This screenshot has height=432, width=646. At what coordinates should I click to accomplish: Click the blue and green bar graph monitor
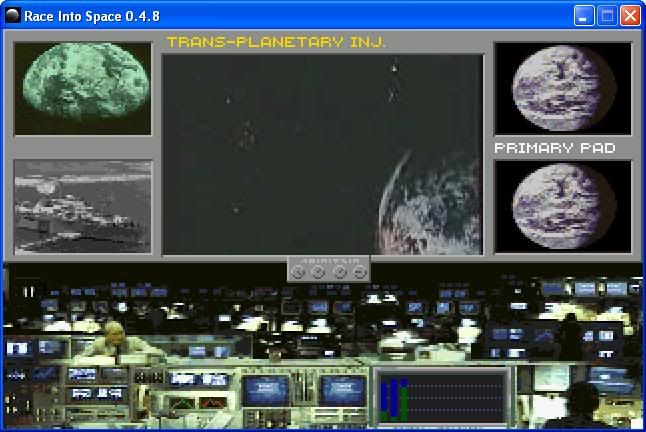pyautogui.click(x=442, y=397)
